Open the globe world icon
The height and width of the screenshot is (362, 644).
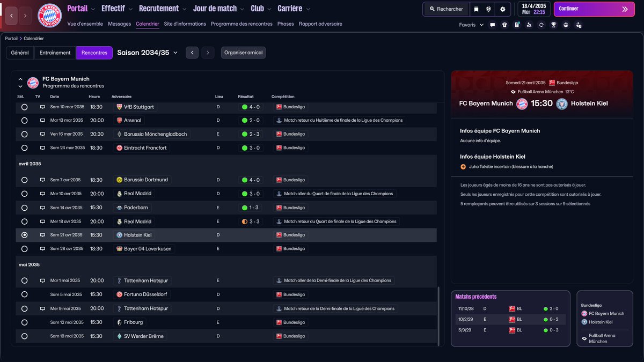point(489,9)
